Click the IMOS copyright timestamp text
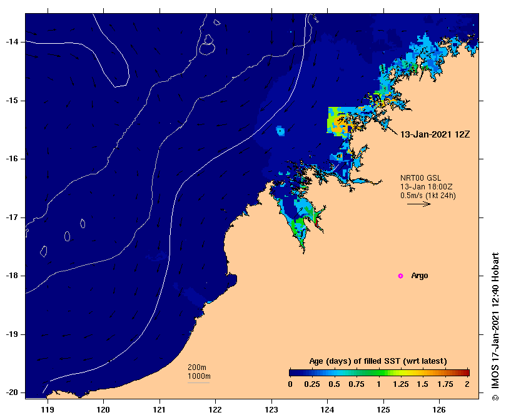 tap(495, 327)
